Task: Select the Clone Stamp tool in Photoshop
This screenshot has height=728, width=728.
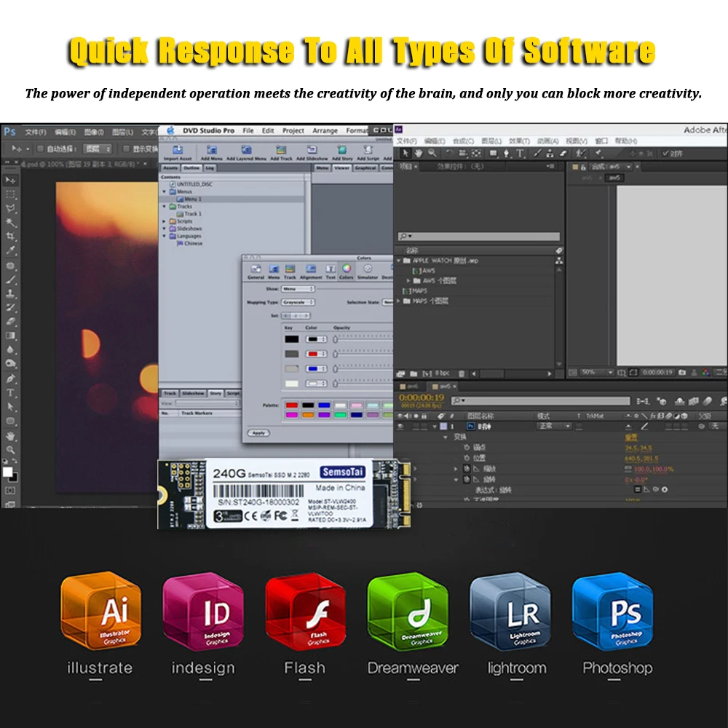Action: coord(10,293)
